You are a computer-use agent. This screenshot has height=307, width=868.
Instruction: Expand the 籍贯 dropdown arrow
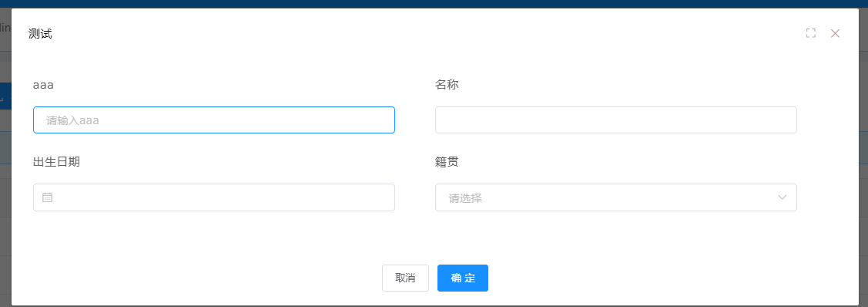783,197
